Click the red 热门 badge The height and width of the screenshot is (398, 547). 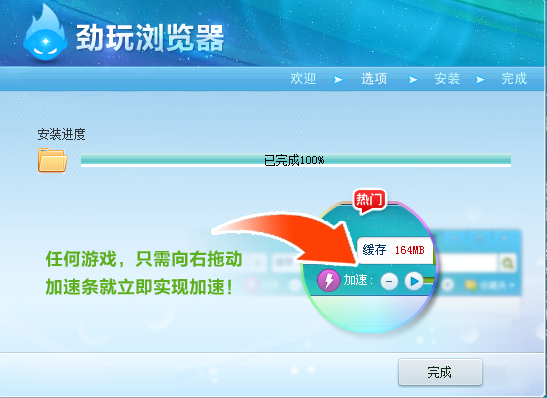click(369, 201)
